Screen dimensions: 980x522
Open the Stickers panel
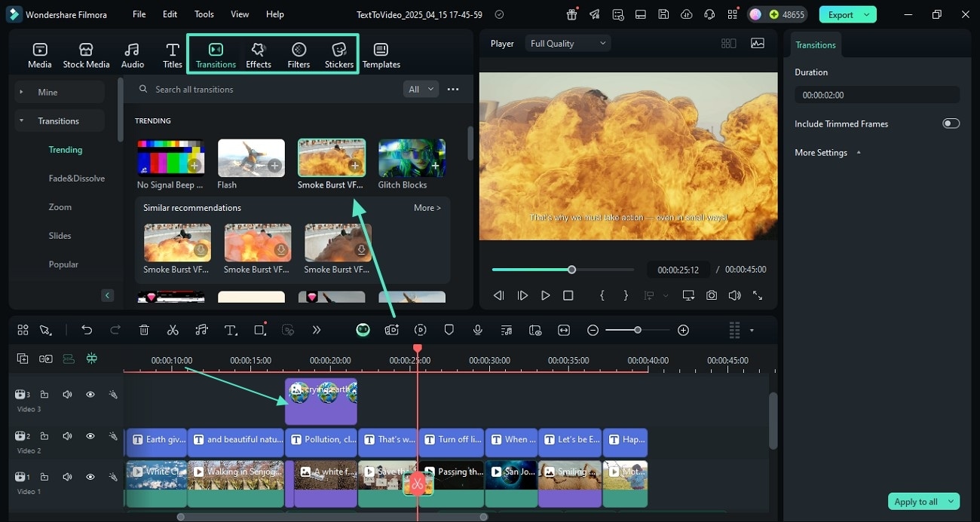[339, 56]
